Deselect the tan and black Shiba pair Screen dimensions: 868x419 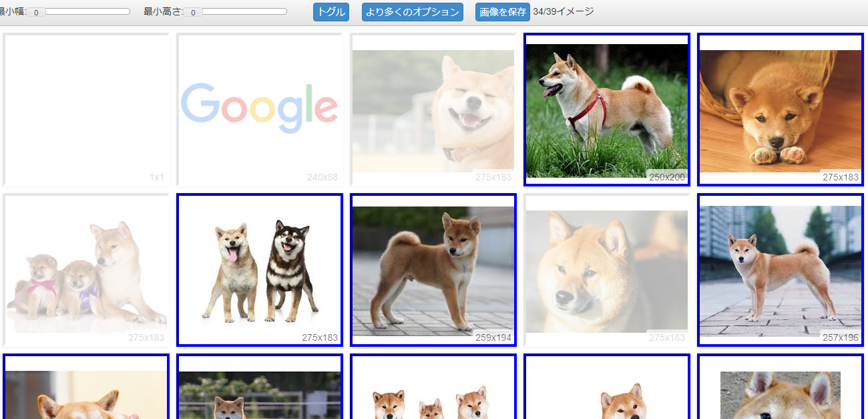point(260,271)
